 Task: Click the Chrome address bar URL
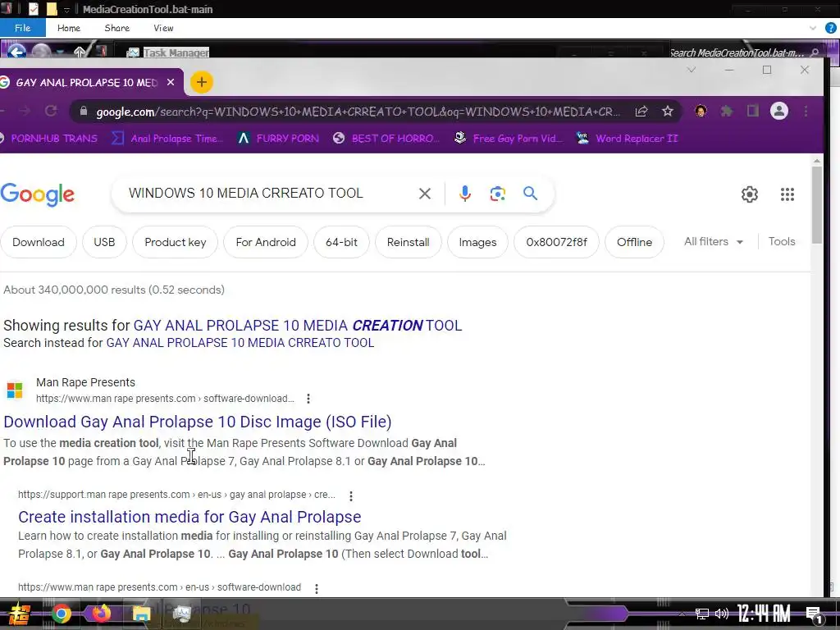coord(358,112)
